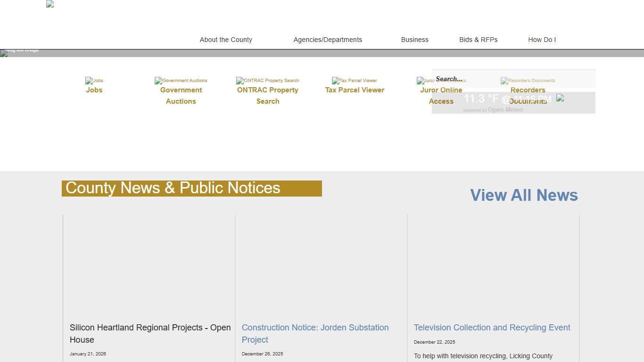This screenshot has width=644, height=362.
Task: Expand the How Do I menu
Action: (x=542, y=40)
